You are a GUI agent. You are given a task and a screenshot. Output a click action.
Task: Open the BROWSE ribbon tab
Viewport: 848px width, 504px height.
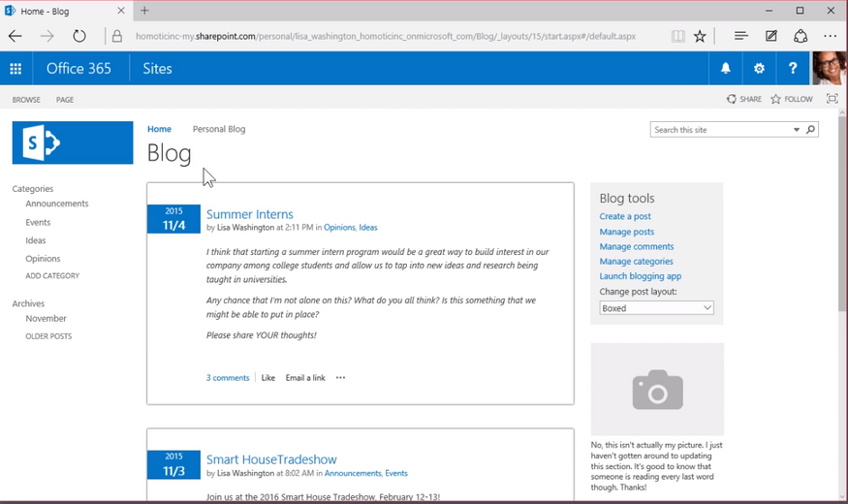tap(26, 100)
